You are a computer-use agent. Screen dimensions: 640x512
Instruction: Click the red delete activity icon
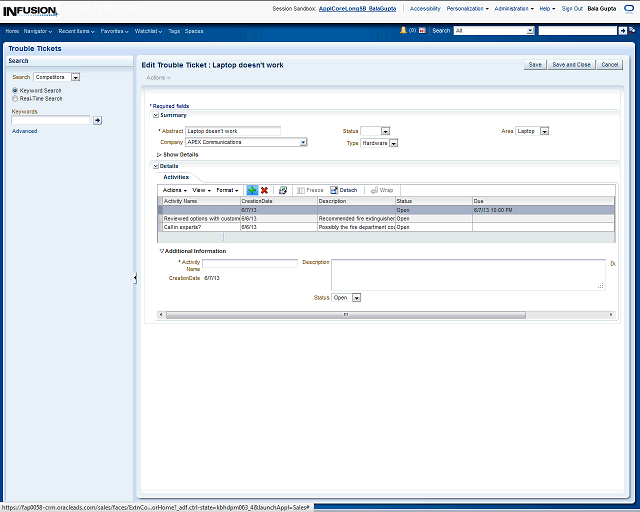click(x=265, y=190)
